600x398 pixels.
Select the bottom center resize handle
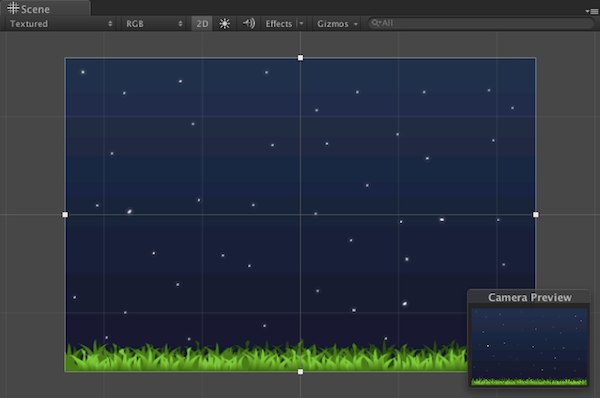click(x=300, y=372)
